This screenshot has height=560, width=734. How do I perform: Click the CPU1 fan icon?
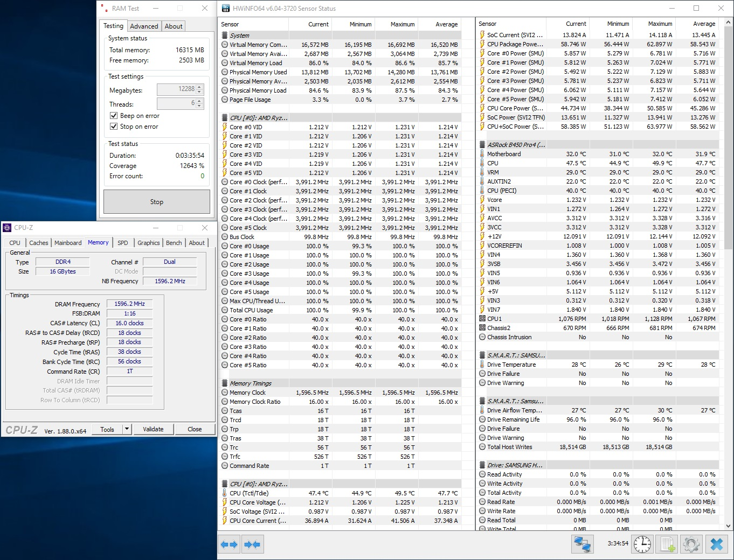482,319
